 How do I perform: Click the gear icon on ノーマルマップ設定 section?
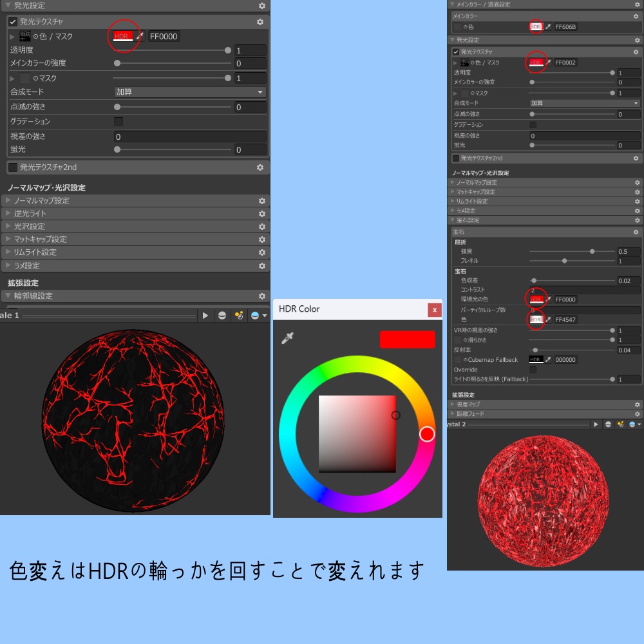point(261,200)
